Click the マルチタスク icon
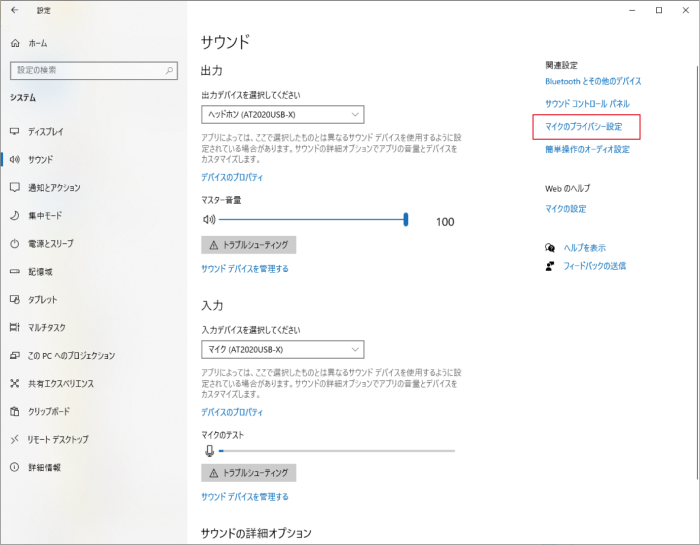700x545 pixels. click(x=15, y=327)
